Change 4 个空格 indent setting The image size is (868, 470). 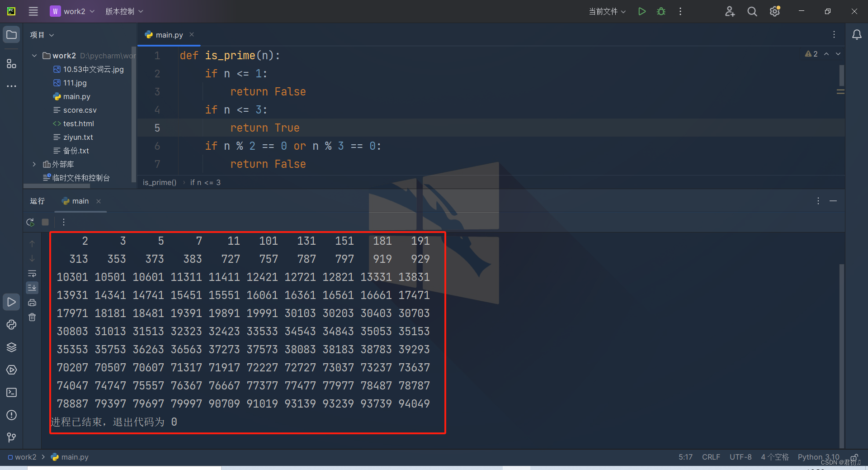pyautogui.click(x=774, y=457)
